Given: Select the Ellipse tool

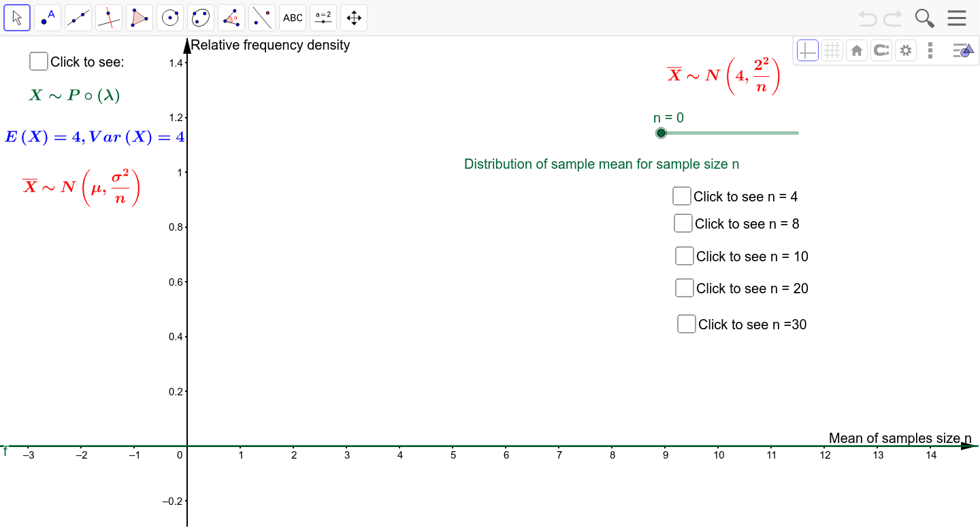Looking at the screenshot, I should click(201, 18).
